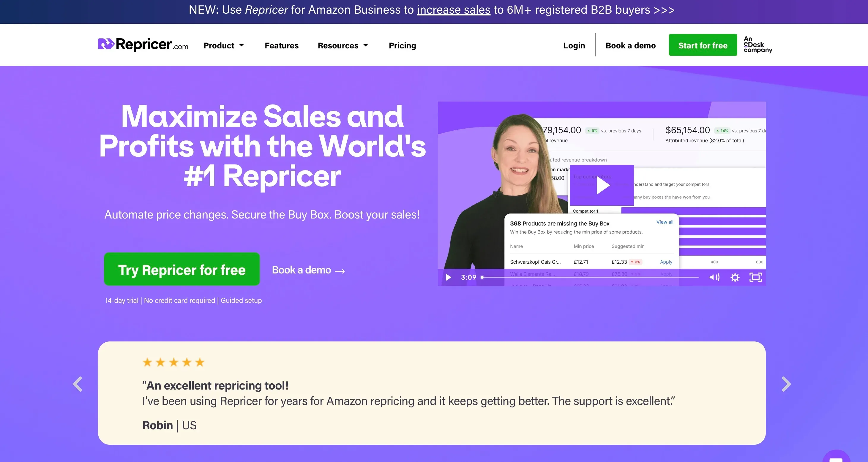Image resolution: width=868 pixels, height=462 pixels.
Task: Click the hero Book a demo arrow link
Action: pos(308,270)
